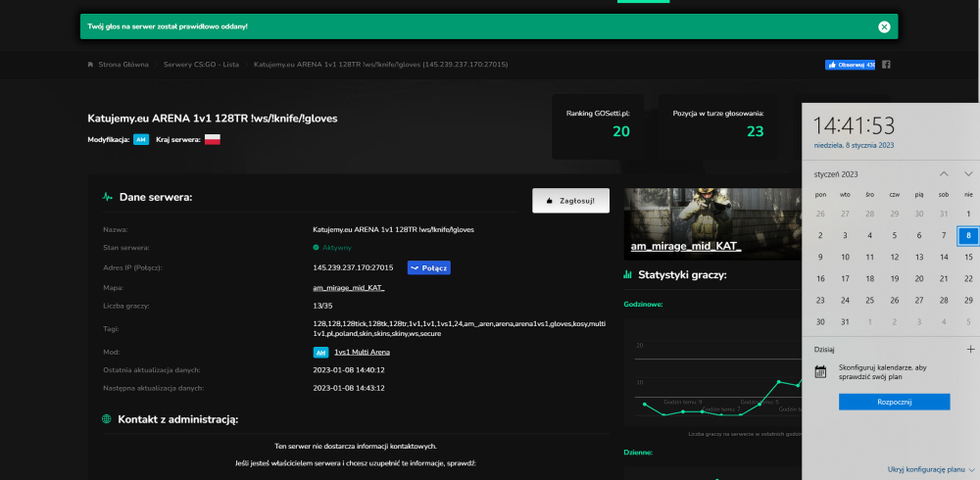Select 22 in the calendar
The width and height of the screenshot is (980, 480).
(x=968, y=279)
